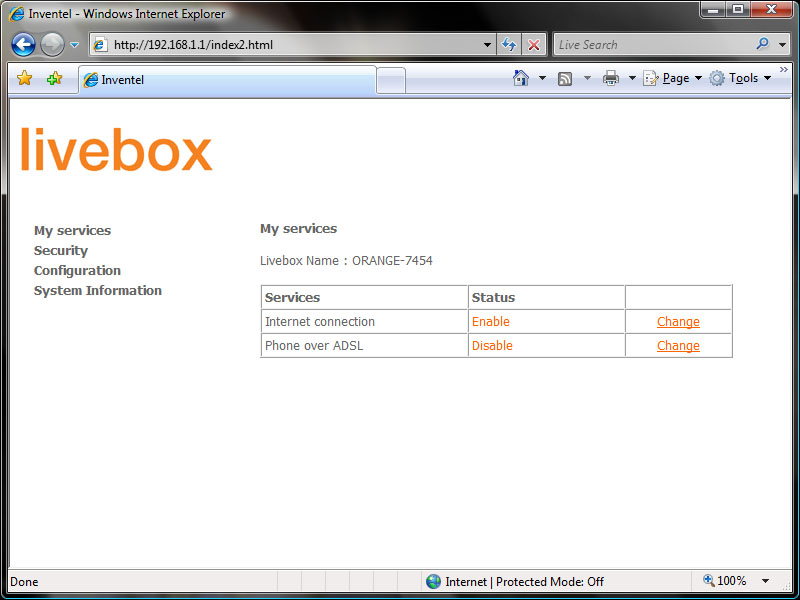Click Change for Phone over ADSL
800x600 pixels.
click(x=678, y=345)
